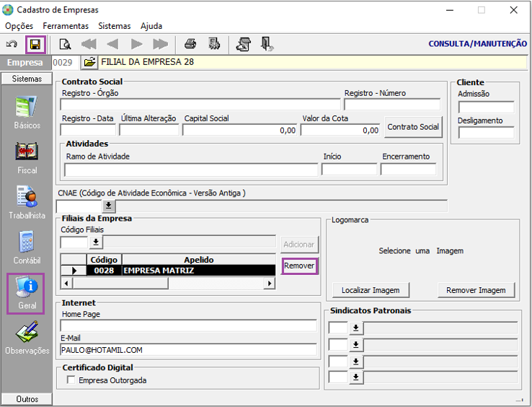Image resolution: width=532 pixels, height=407 pixels.
Task: Go to previous record left arrow
Action: tap(112, 44)
